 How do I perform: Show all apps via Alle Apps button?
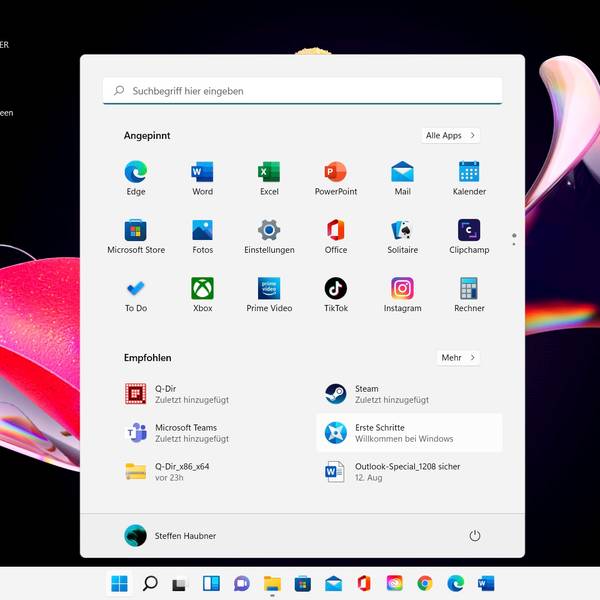[451, 135]
